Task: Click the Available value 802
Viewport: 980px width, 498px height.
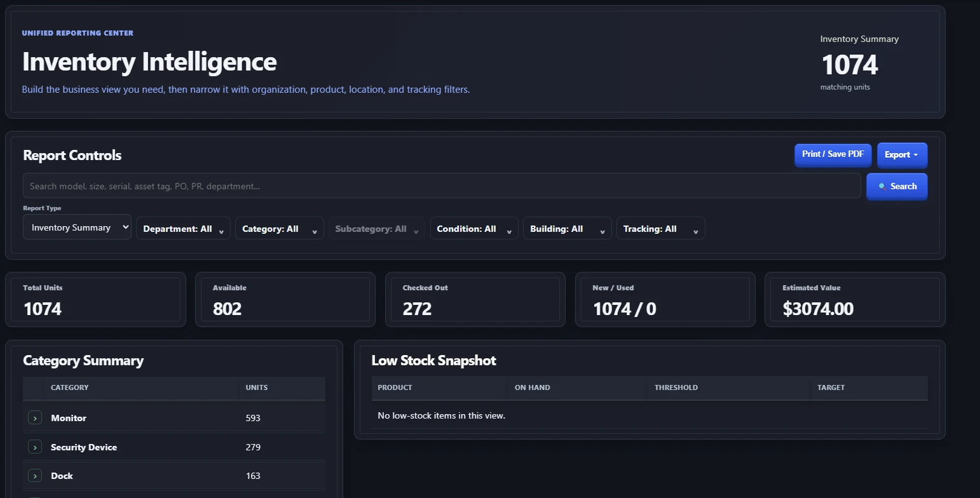Action: point(228,309)
